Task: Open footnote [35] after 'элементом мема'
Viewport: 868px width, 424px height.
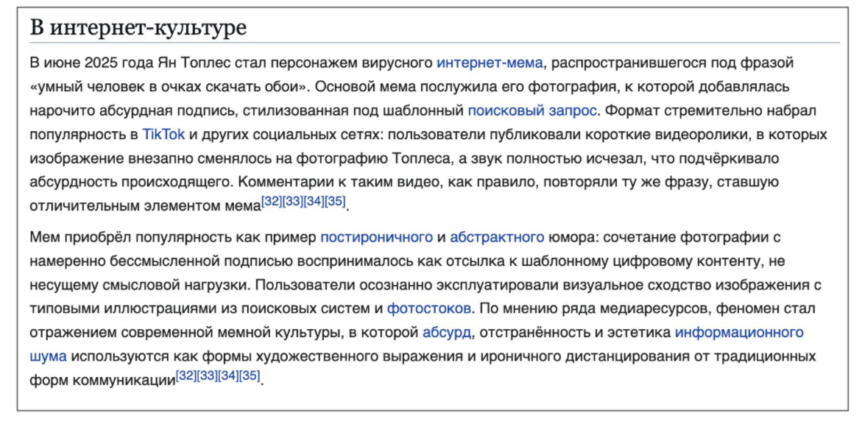Action: pyautogui.click(x=336, y=202)
